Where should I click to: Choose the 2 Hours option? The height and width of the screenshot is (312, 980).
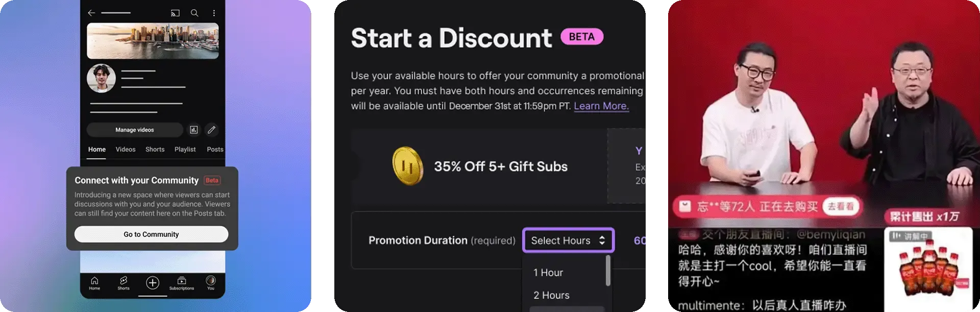(551, 295)
